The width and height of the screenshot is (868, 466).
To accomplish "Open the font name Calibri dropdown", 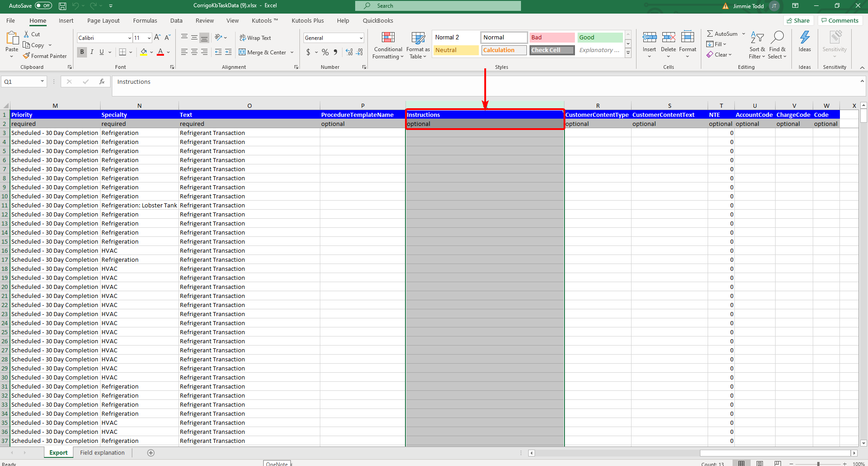I will pos(130,38).
